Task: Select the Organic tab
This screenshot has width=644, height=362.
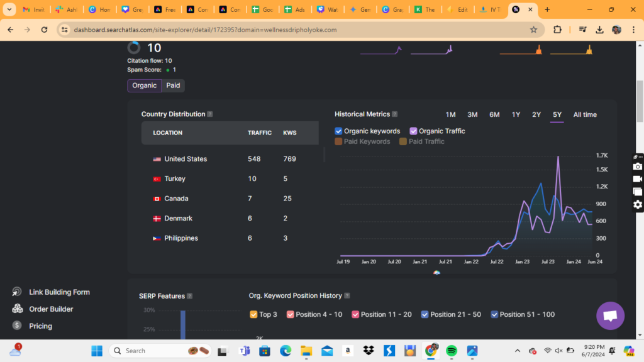Action: pyautogui.click(x=144, y=85)
